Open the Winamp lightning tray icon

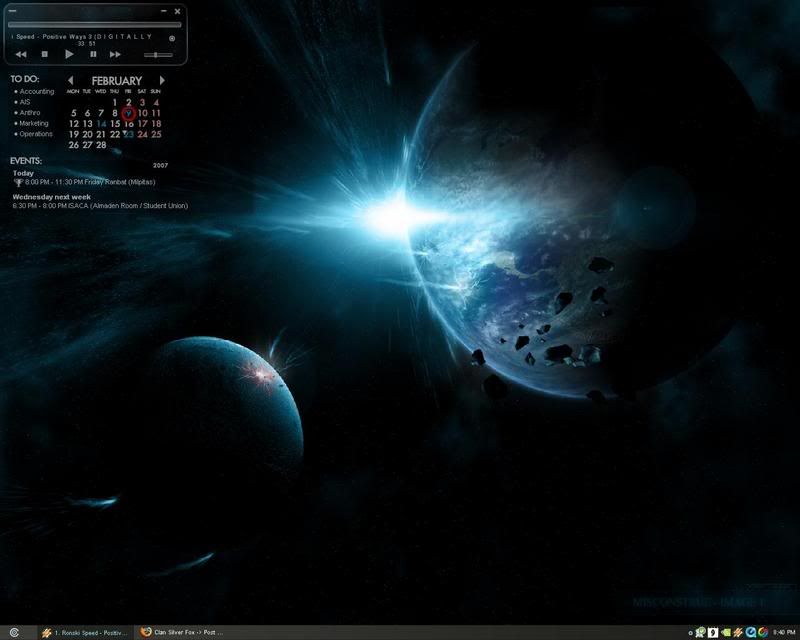738,633
